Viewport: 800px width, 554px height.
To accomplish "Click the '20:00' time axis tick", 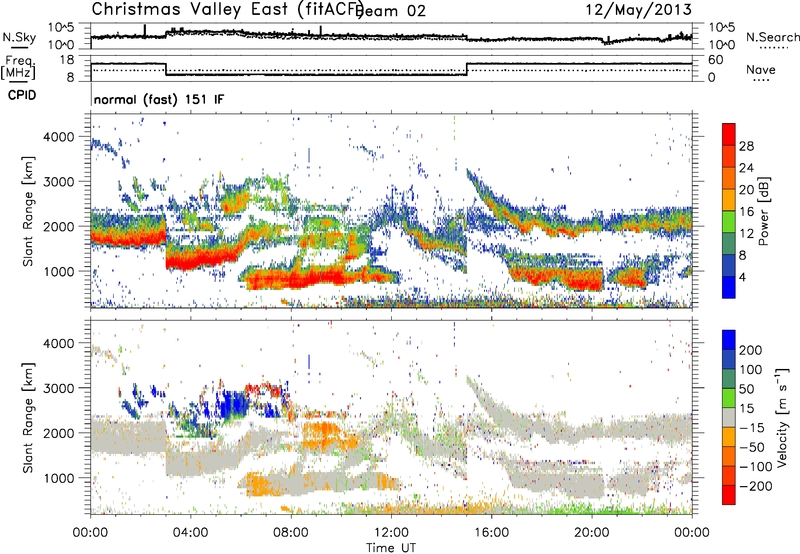I will tap(591, 533).
